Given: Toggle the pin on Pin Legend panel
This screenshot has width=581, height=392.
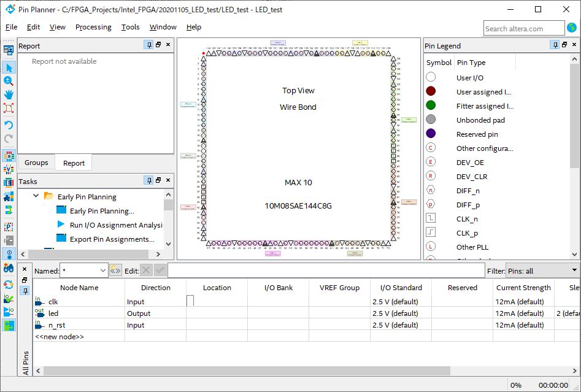Looking at the screenshot, I should pyautogui.click(x=553, y=45).
